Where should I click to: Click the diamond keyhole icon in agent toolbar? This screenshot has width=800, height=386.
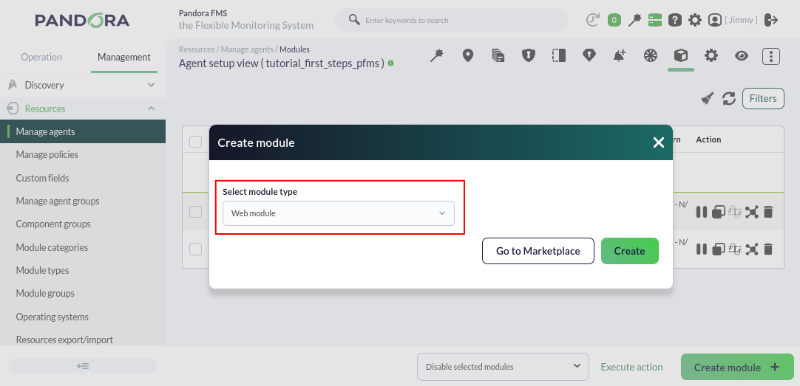pyautogui.click(x=589, y=56)
